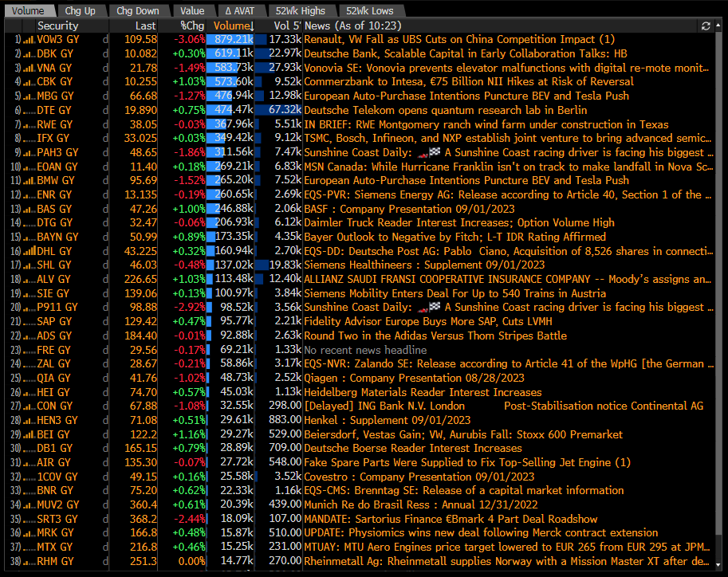The width and height of the screenshot is (728, 577).
Task: Open the signal bars icon next to VOW3 GY
Action: coord(29,40)
